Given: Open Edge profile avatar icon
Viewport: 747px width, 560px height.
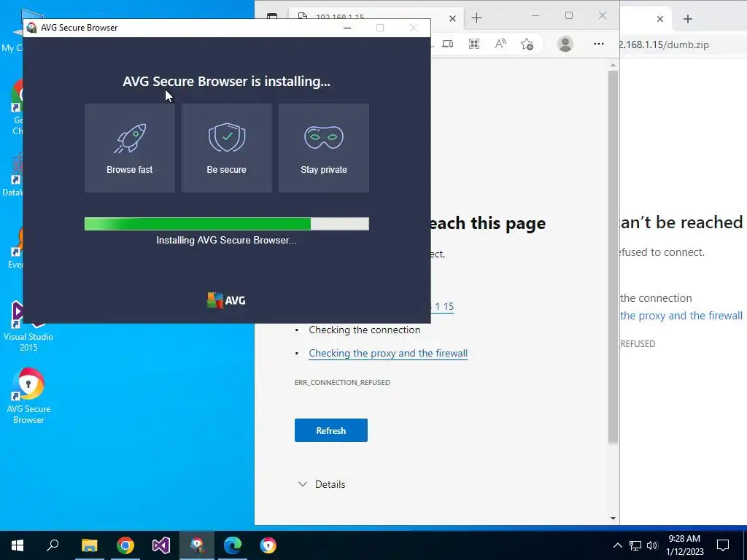Looking at the screenshot, I should 565,44.
